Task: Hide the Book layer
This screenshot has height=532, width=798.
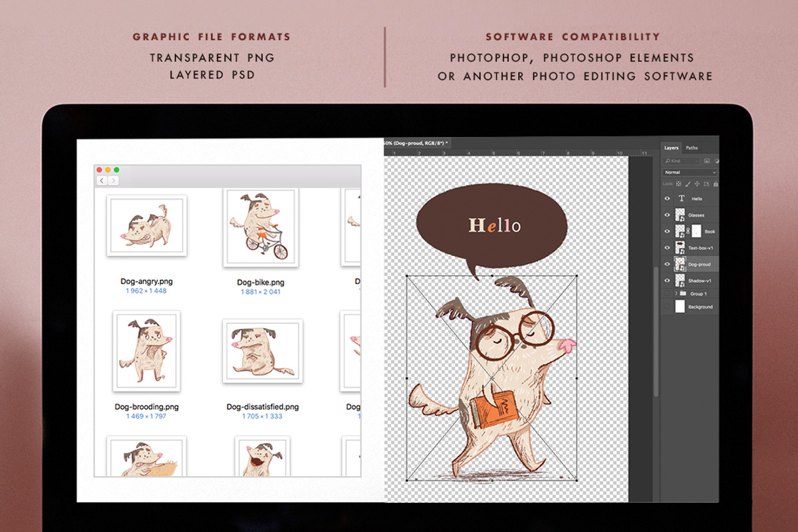Action: (667, 231)
